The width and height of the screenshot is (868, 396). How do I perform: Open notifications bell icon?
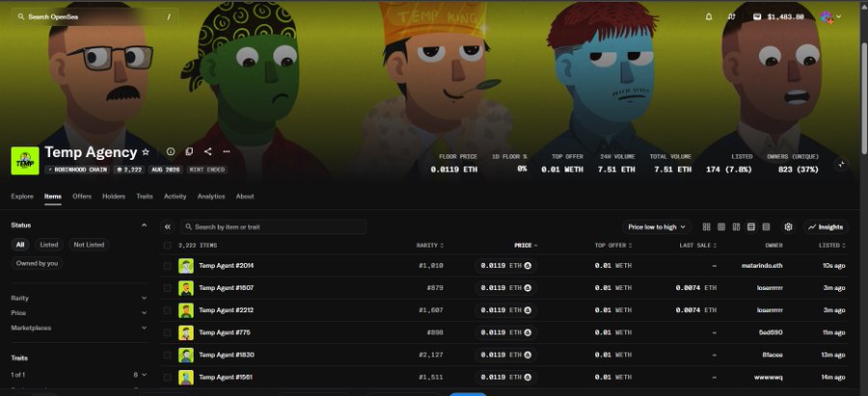709,17
